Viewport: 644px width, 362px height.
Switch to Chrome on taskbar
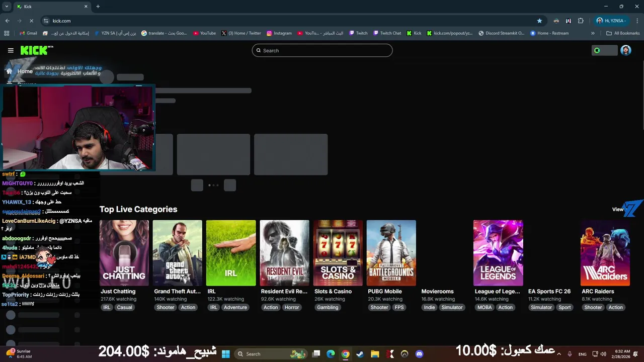tap(345, 354)
